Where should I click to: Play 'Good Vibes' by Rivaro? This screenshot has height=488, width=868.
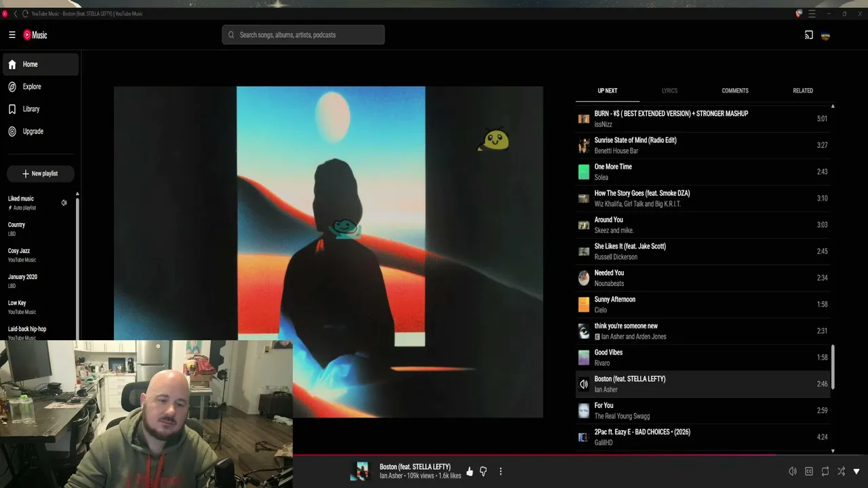(703, 357)
